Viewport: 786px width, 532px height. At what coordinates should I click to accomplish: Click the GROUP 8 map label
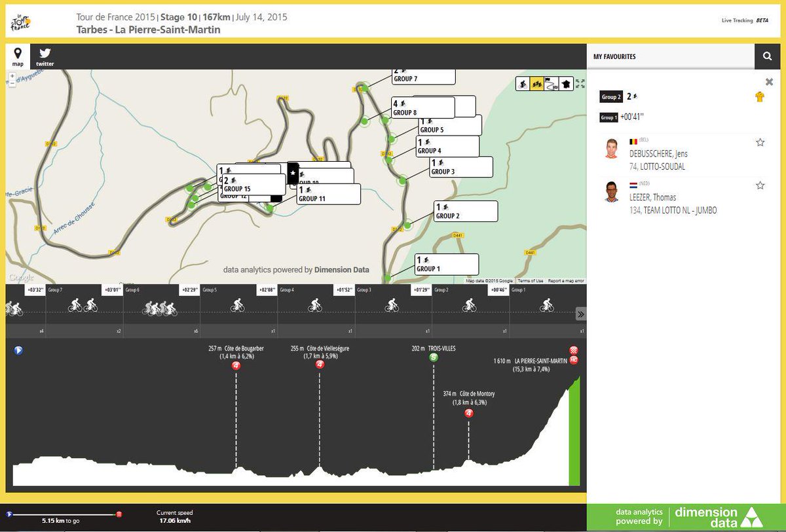point(422,108)
